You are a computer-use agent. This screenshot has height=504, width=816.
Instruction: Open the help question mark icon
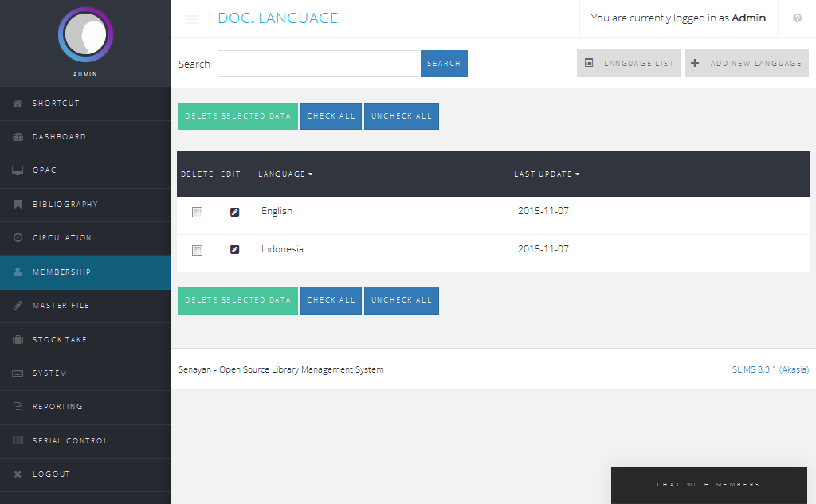pos(797,18)
